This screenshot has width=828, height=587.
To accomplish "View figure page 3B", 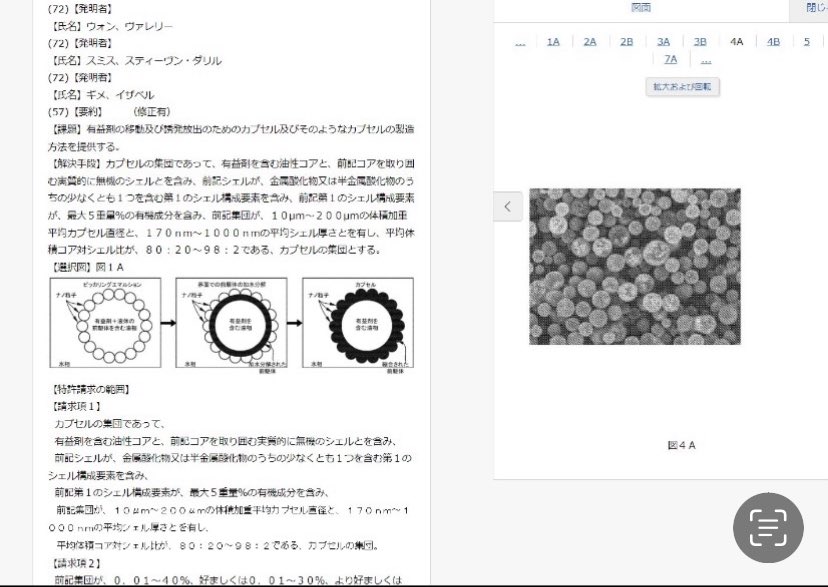I will pyautogui.click(x=699, y=41).
